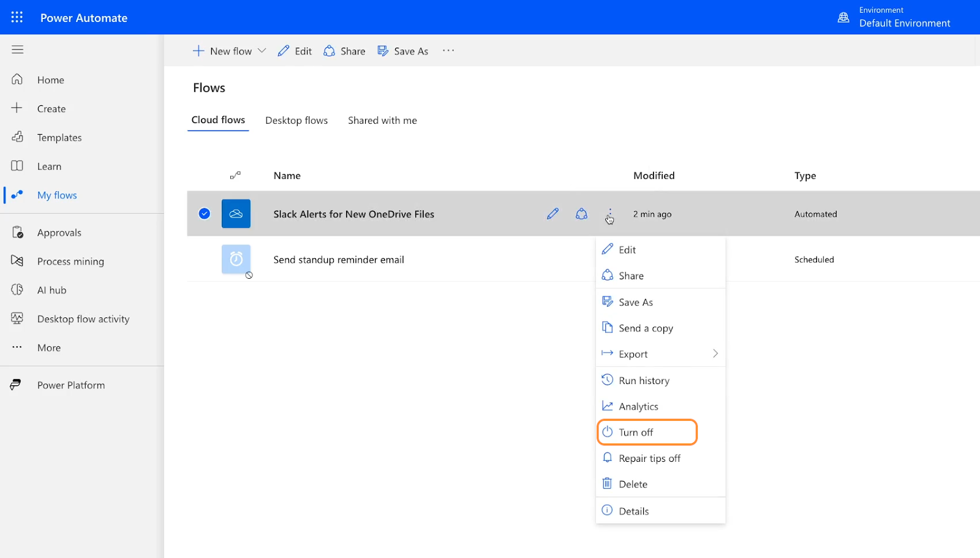Click the 'Scheduled' type cell

click(x=814, y=260)
